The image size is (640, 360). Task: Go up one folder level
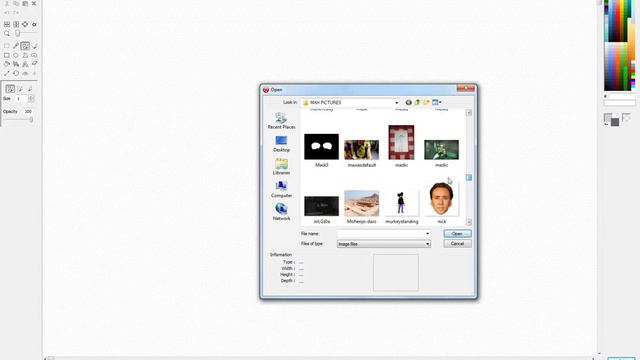click(417, 102)
